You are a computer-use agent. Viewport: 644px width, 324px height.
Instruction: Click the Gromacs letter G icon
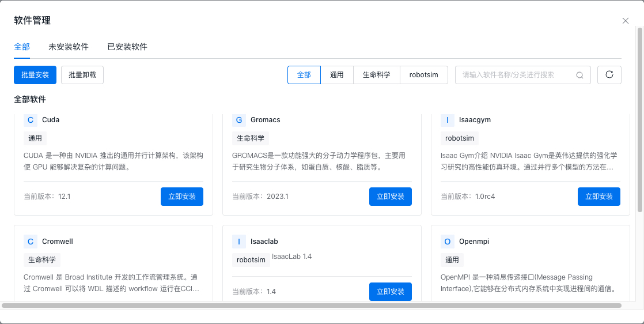tap(239, 120)
